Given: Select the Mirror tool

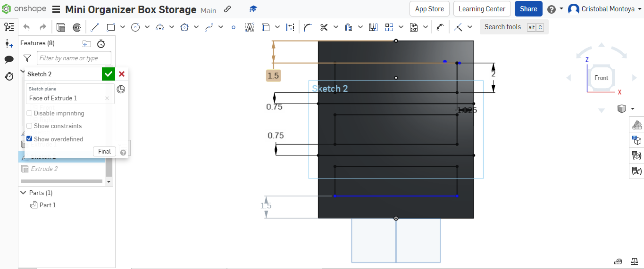Looking at the screenshot, I should point(373,27).
